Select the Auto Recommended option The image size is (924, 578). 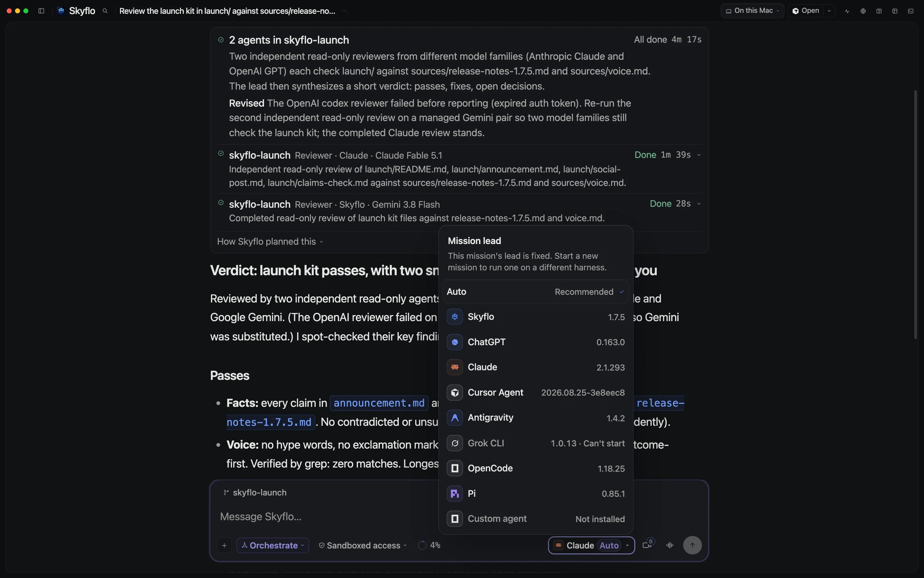[x=536, y=292]
